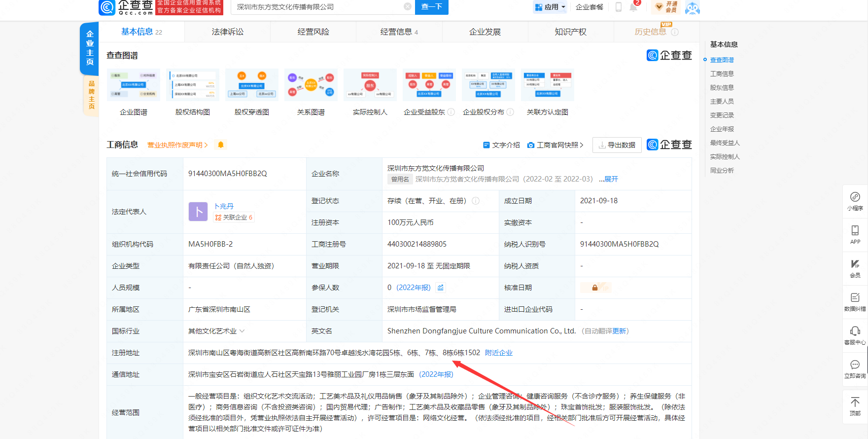Select 品牌主页 side tab

[91, 95]
